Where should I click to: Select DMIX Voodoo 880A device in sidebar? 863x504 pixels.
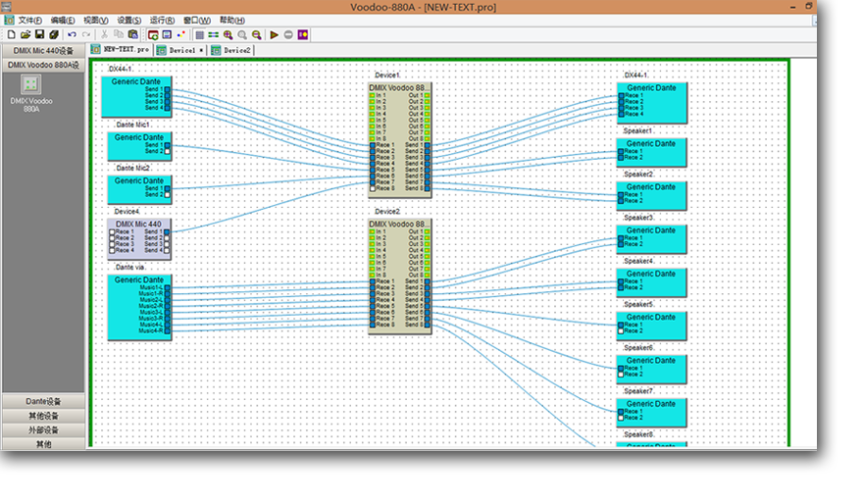coord(30,93)
